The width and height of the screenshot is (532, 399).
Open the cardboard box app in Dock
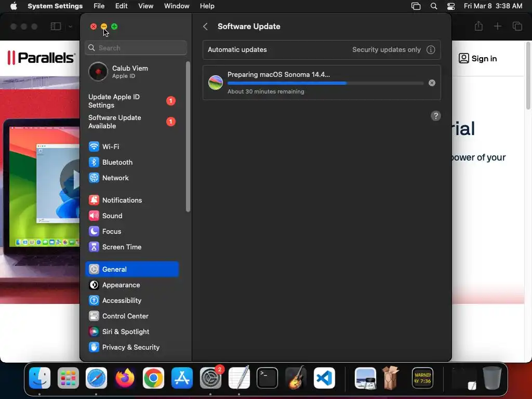(x=391, y=378)
